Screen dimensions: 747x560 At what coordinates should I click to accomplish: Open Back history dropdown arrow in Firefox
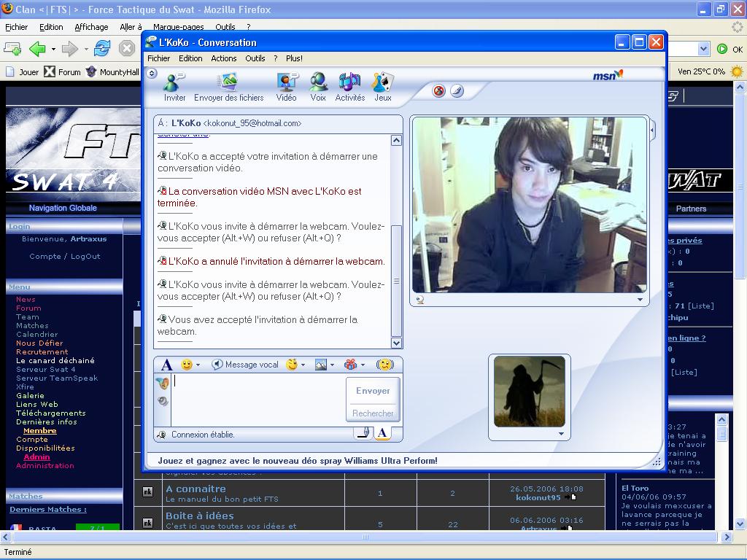pos(53,49)
